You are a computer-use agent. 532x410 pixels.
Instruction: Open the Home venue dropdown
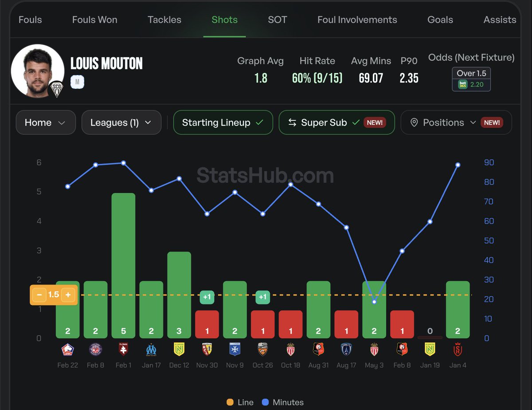[46, 122]
